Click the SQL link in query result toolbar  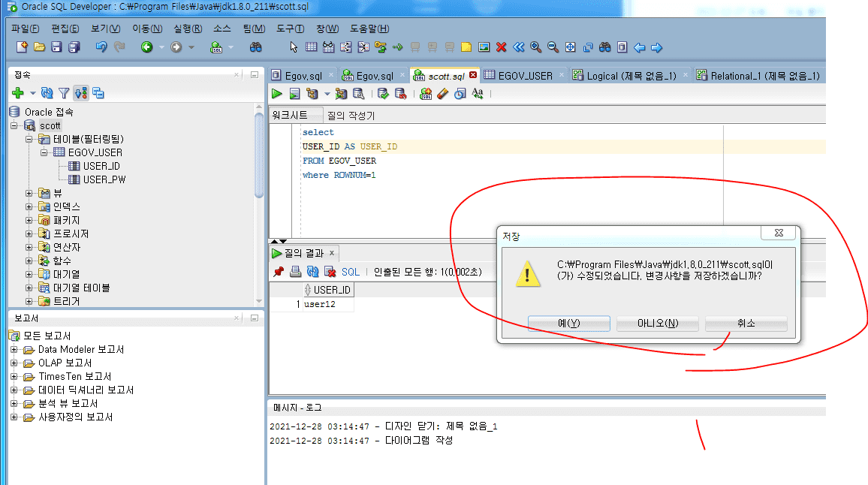coord(351,272)
